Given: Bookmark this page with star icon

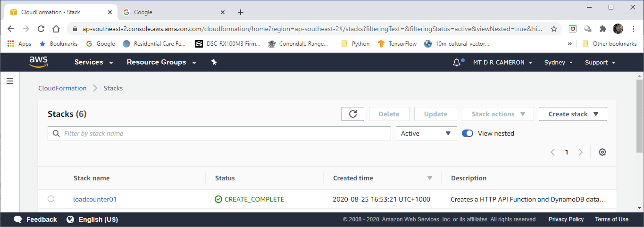Looking at the screenshot, I should click(x=554, y=29).
